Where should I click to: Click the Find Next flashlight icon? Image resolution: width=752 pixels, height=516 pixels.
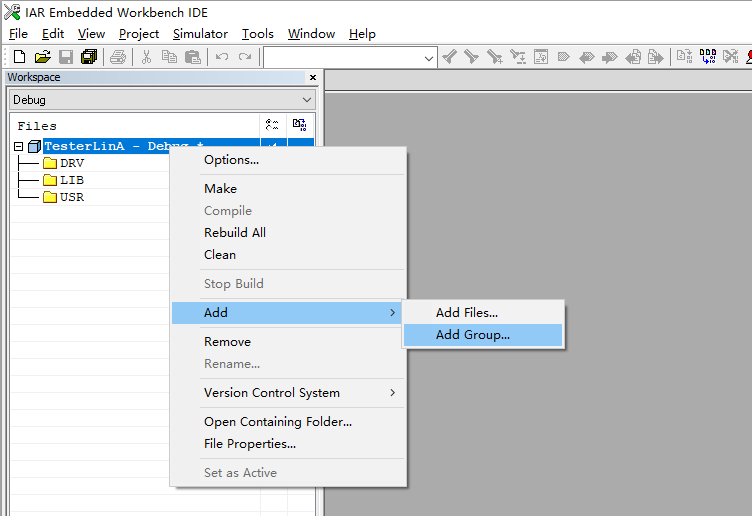click(x=471, y=57)
